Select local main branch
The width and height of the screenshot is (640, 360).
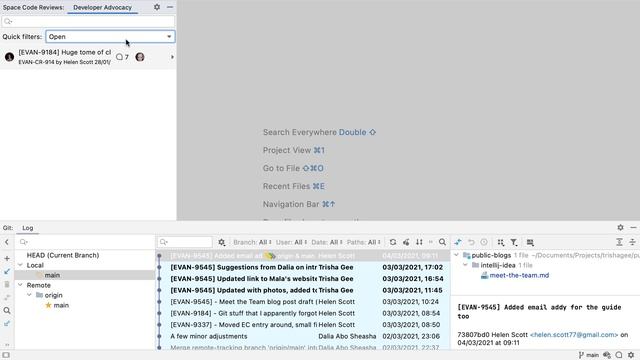tap(52, 275)
